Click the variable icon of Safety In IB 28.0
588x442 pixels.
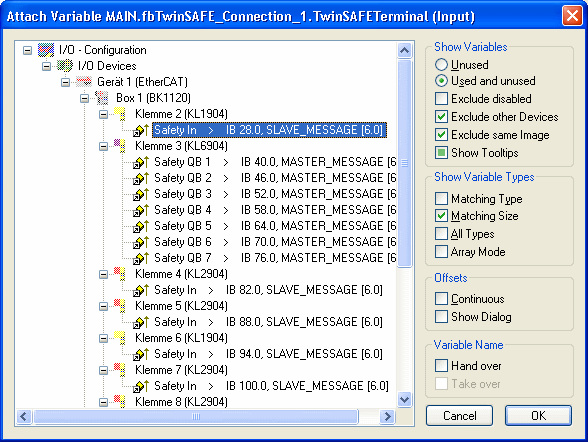[141, 130]
